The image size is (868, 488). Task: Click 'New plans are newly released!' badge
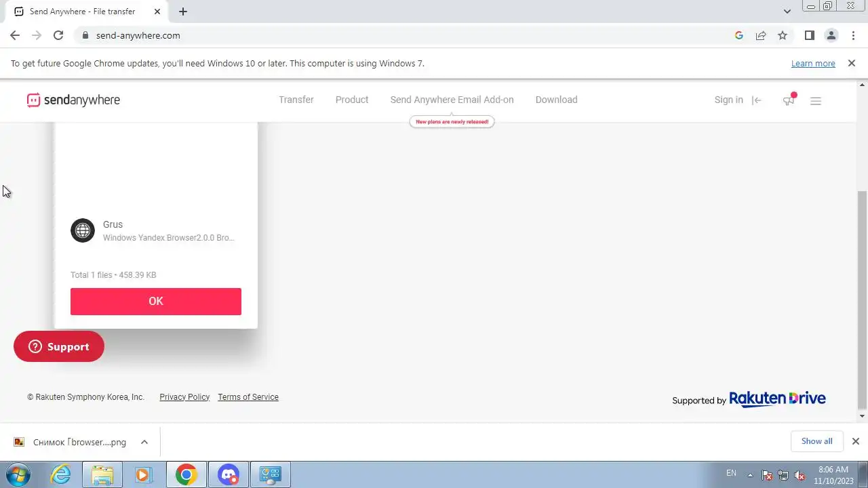pyautogui.click(x=452, y=122)
